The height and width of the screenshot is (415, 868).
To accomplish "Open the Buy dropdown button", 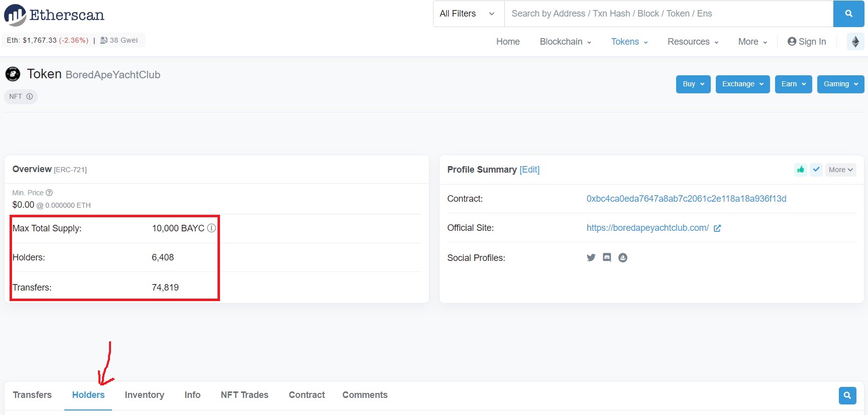I will click(x=693, y=84).
